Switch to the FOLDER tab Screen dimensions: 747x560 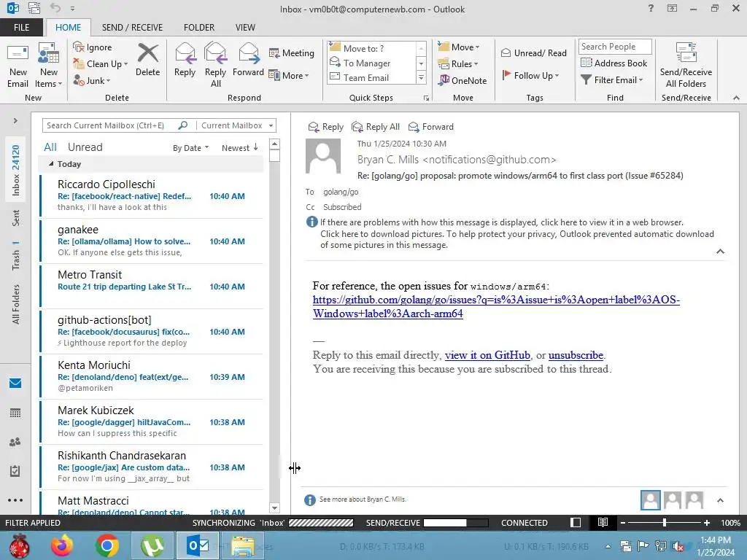coord(199,27)
